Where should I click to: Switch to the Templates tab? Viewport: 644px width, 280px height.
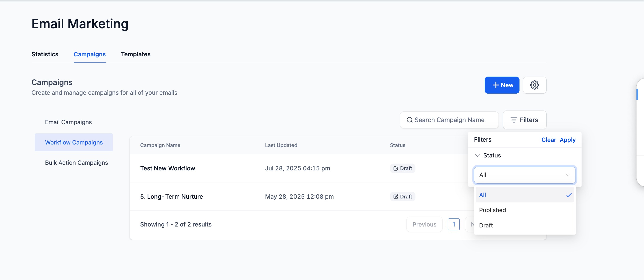[136, 54]
